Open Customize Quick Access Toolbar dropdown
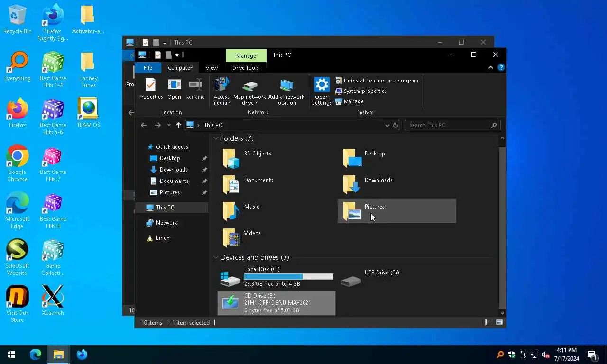This screenshot has width=607, height=364. (x=177, y=55)
